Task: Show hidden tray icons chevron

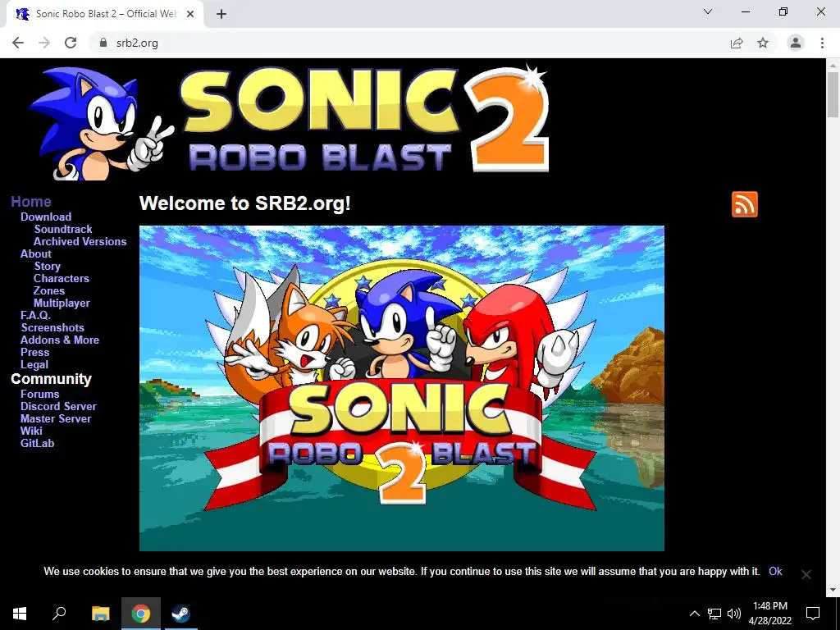Action: click(694, 614)
